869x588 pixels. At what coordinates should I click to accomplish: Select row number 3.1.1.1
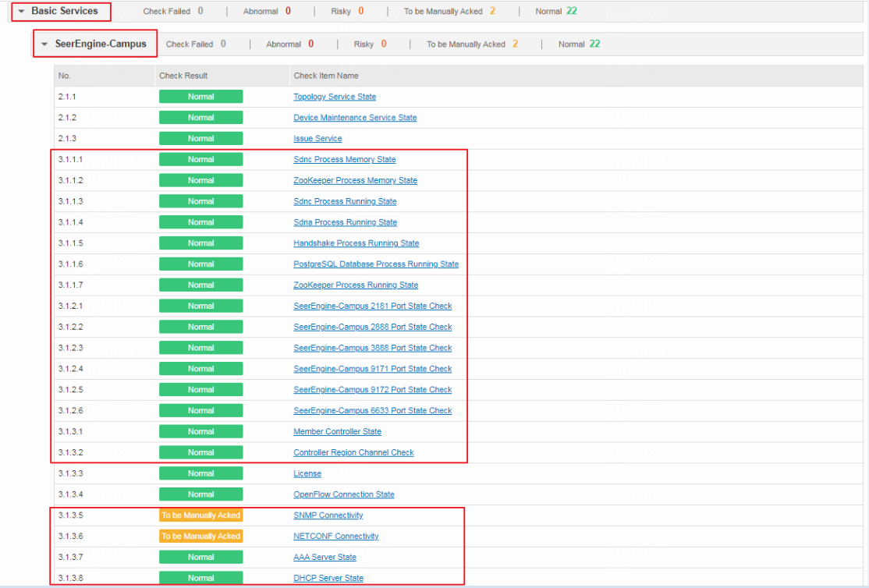(70, 160)
